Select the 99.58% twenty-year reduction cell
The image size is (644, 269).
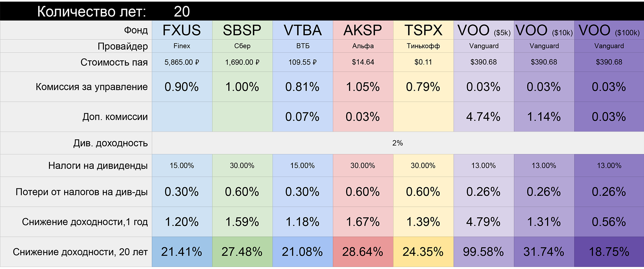[x=483, y=252]
